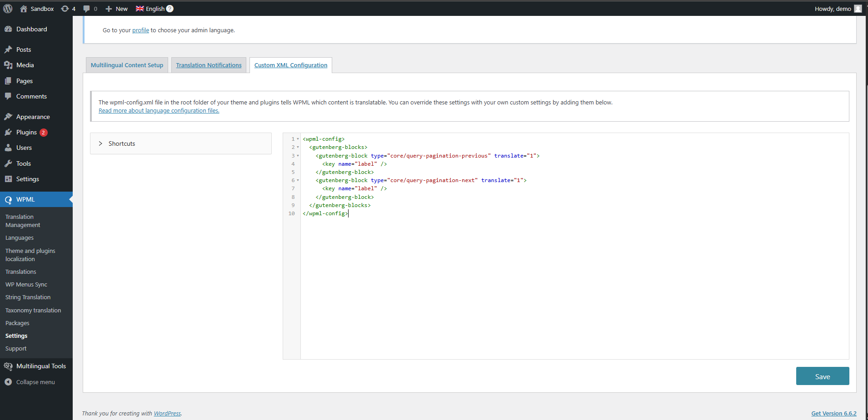Open the comments bubble icon in admin bar
This screenshot has height=420, width=868.
87,9
